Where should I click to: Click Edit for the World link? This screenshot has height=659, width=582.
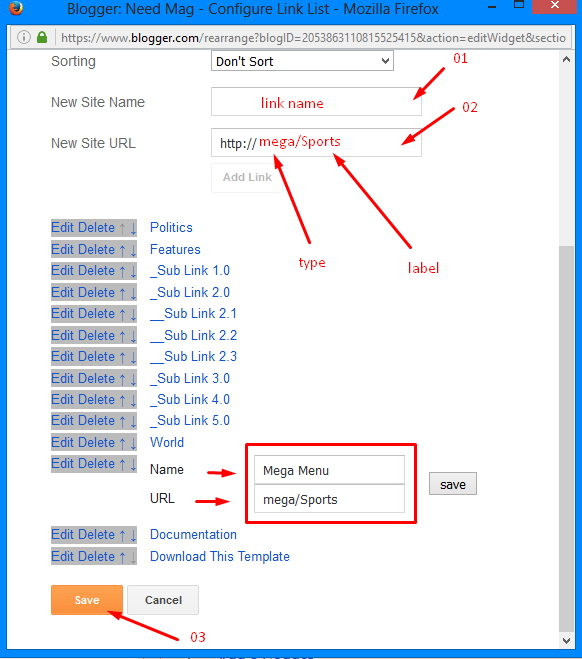pyautogui.click(x=62, y=443)
